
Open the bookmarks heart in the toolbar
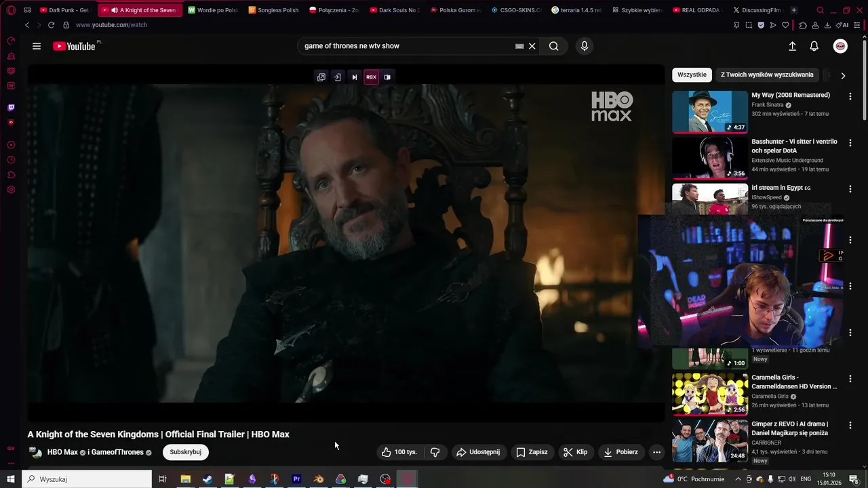[785, 25]
